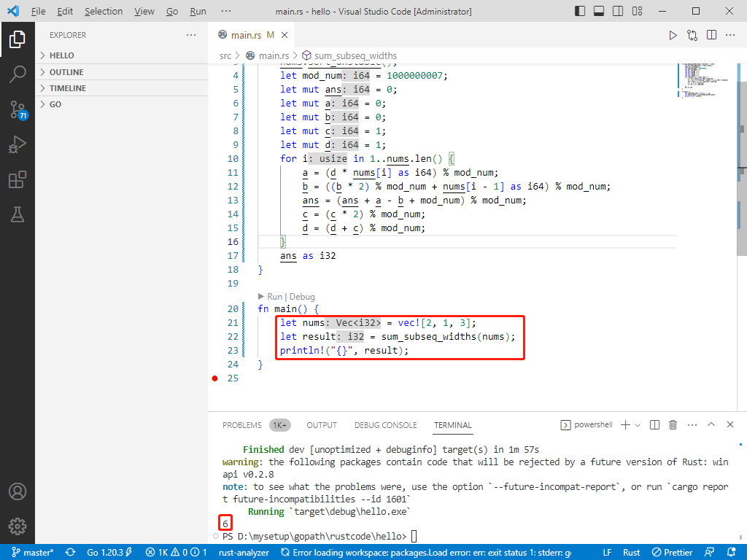Image resolution: width=747 pixels, height=560 pixels.
Task: Expand the GO section
Action: point(122,104)
